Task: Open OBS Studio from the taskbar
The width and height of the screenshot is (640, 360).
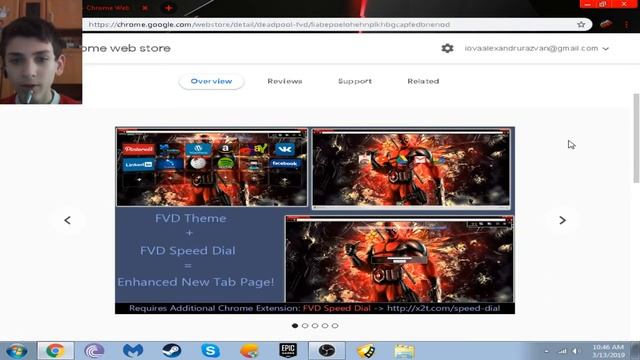Action: coord(327,351)
